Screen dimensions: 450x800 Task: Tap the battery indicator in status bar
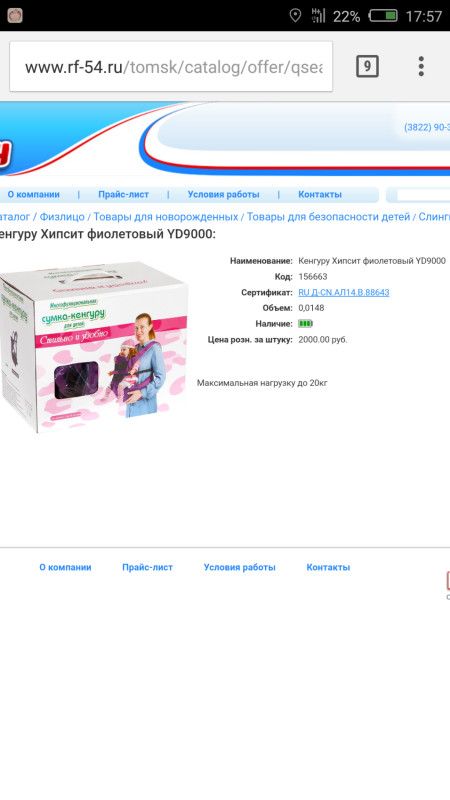click(x=383, y=16)
